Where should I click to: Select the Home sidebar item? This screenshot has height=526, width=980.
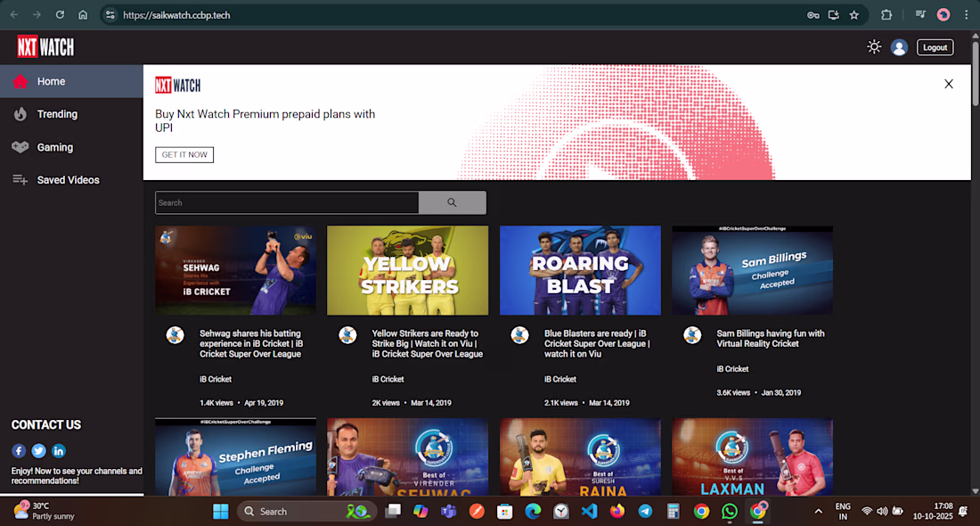point(71,81)
